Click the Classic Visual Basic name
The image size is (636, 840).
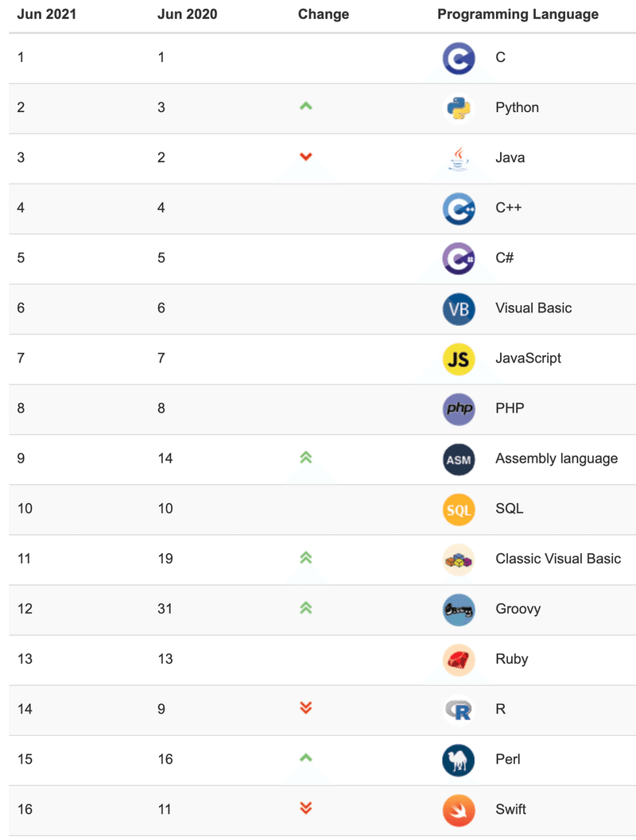[558, 559]
